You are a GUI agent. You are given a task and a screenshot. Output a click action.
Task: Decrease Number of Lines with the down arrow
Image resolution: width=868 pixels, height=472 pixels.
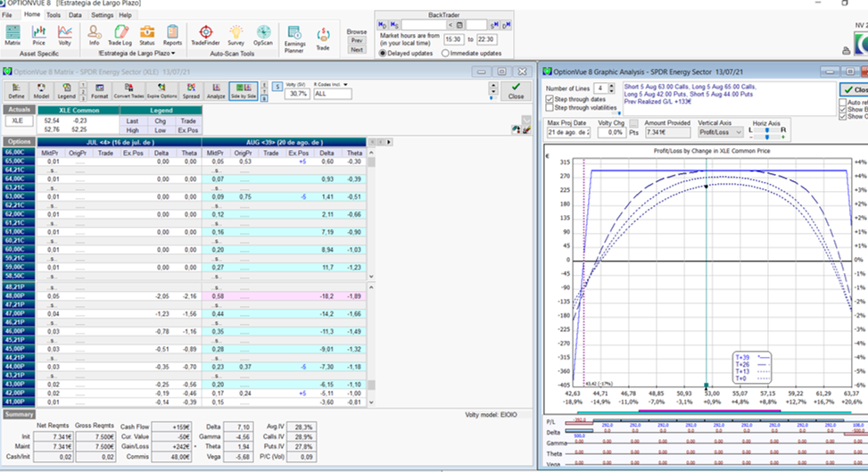611,91
